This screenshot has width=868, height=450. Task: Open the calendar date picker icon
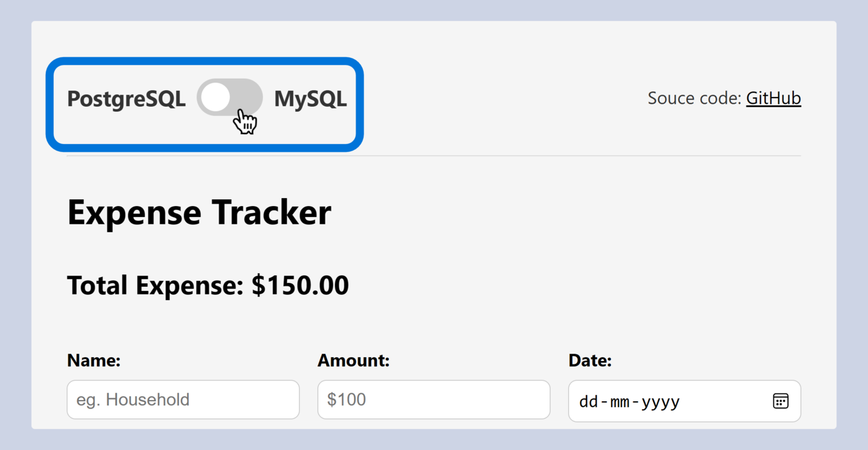(x=780, y=401)
